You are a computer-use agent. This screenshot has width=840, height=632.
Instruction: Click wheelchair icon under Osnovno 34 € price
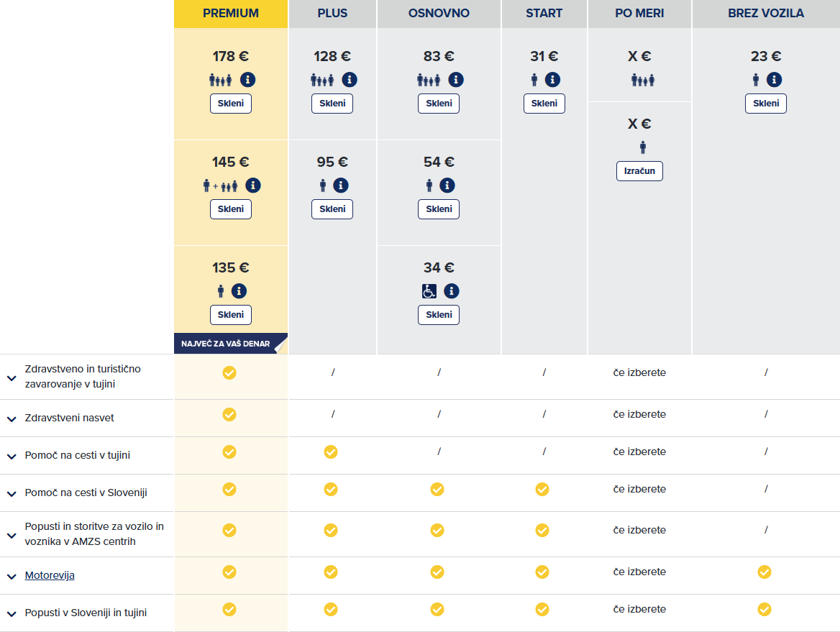pyautogui.click(x=429, y=291)
